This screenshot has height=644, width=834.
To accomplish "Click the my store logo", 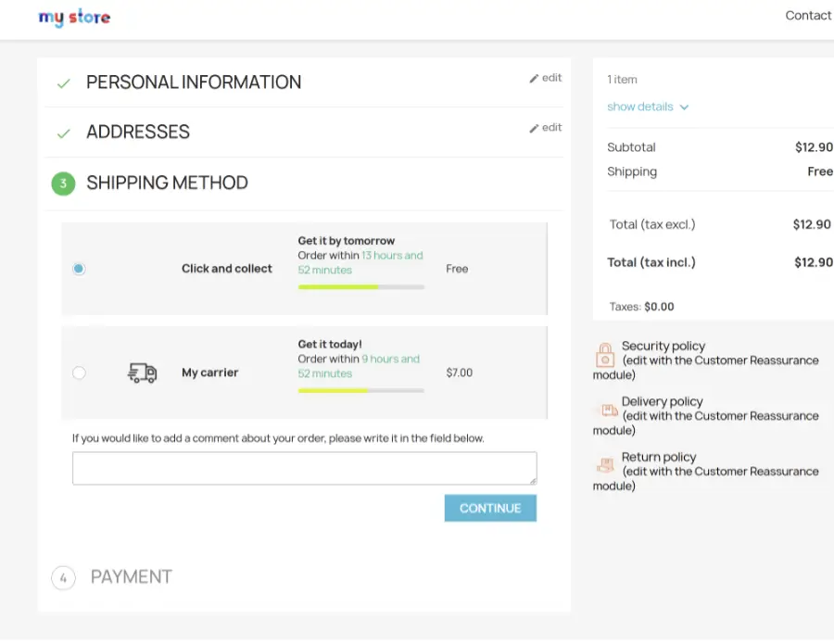I will click(74, 18).
